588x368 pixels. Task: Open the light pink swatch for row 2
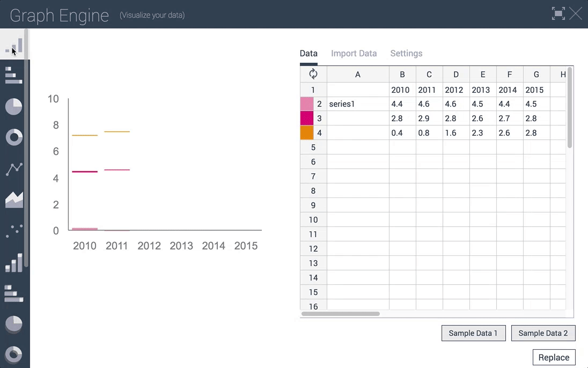point(307,104)
